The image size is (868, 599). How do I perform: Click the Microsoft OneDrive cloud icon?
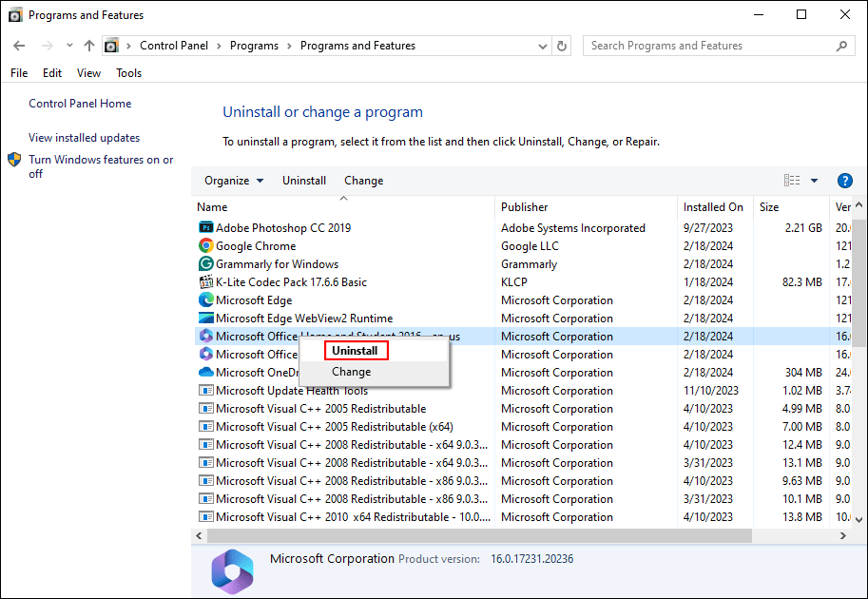[x=206, y=372]
